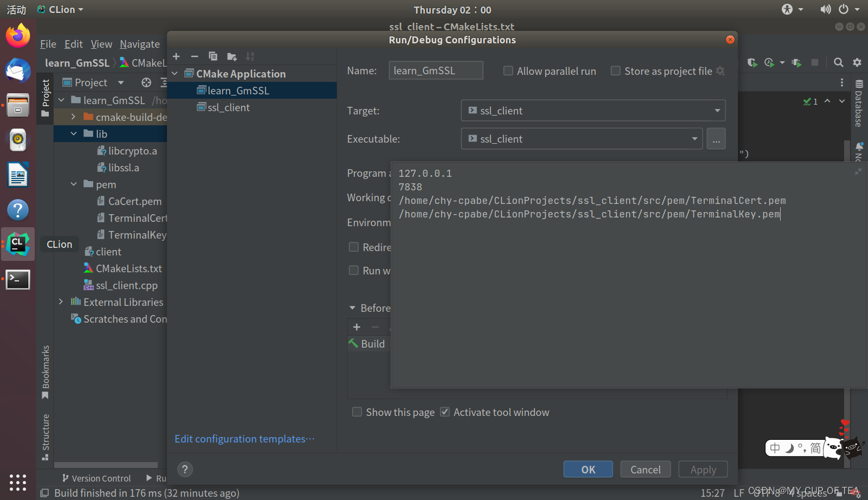Enable Allow parallel run checkbox
Image resolution: width=868 pixels, height=500 pixels.
(x=508, y=71)
